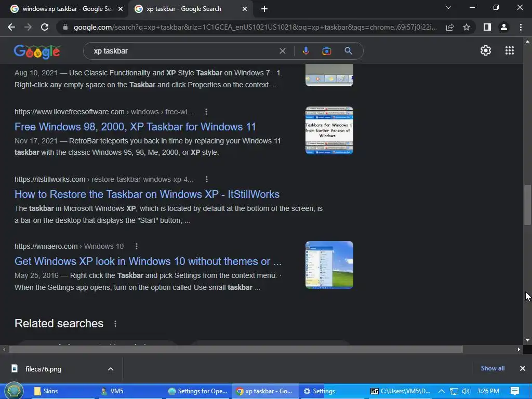Expand the fileca76.png download options
This screenshot has width=532, height=399.
pos(111,369)
